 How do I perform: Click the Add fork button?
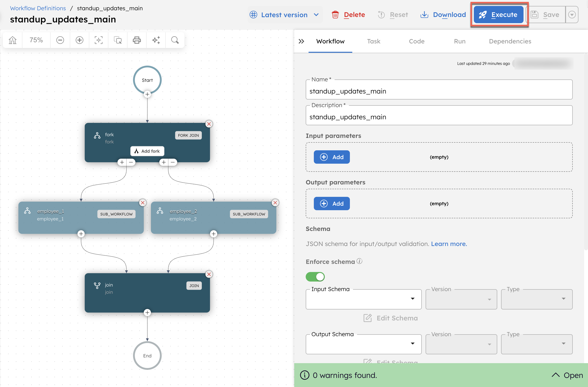coord(147,151)
